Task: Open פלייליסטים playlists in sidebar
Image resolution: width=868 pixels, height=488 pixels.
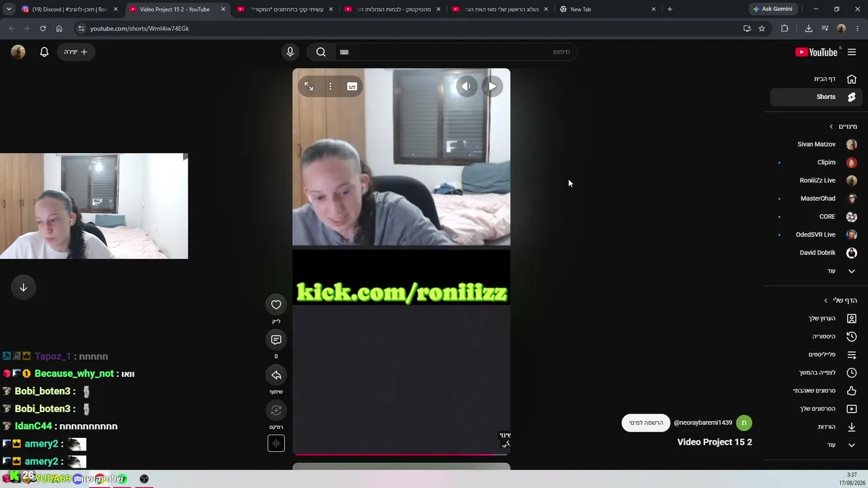Action: [x=816, y=354]
